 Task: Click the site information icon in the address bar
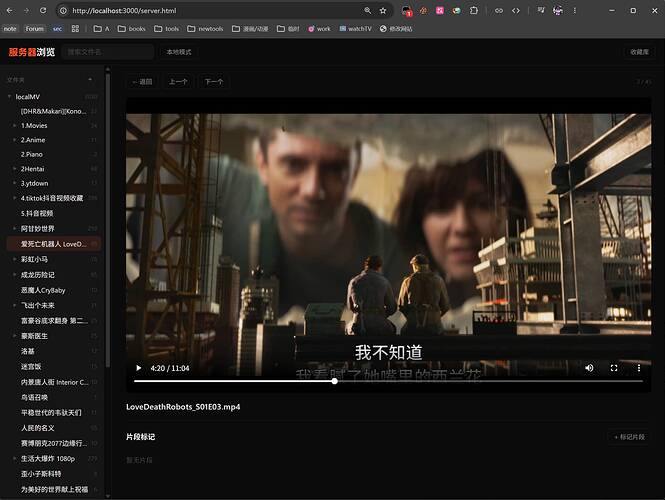coord(63,11)
